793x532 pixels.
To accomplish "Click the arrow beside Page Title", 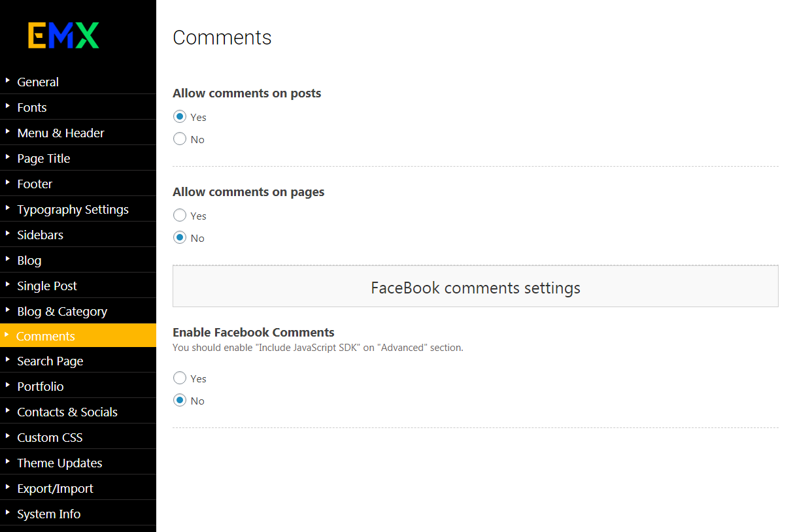I will click(x=8, y=158).
